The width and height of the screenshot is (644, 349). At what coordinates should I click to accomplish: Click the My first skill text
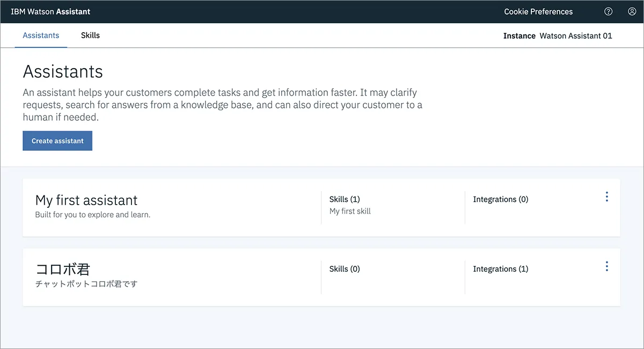pyautogui.click(x=350, y=211)
